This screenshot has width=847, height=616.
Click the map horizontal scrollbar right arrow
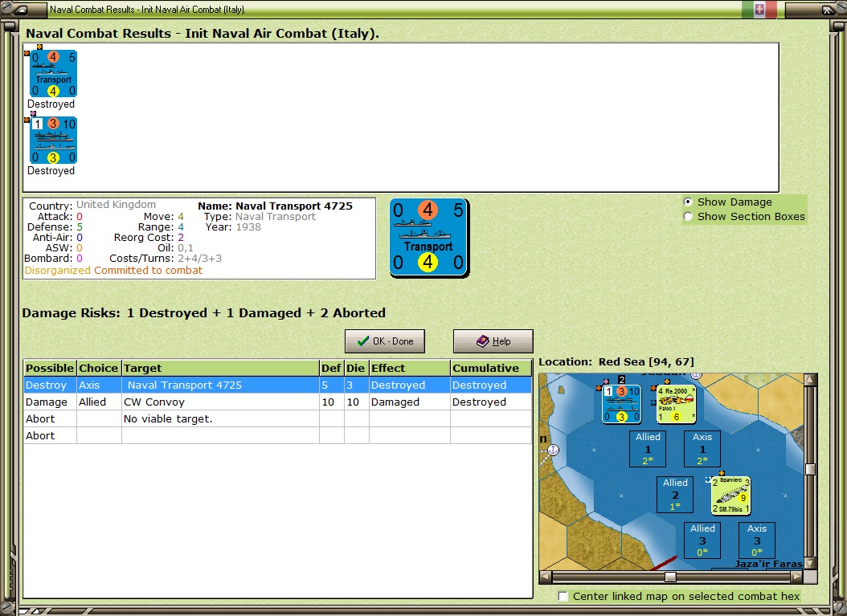(796, 577)
